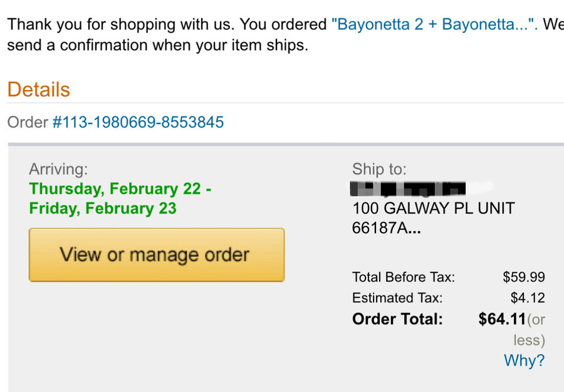Open order number #113-1980669-8553845 link
The image size is (564, 392).
138,122
